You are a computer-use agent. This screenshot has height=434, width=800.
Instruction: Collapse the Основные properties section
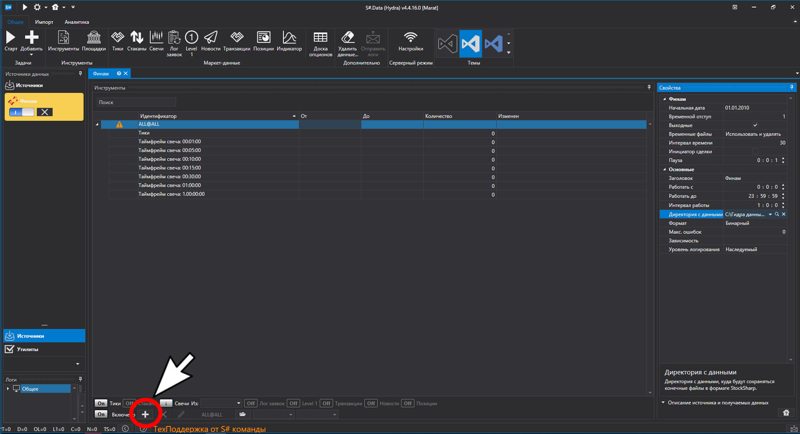(664, 169)
